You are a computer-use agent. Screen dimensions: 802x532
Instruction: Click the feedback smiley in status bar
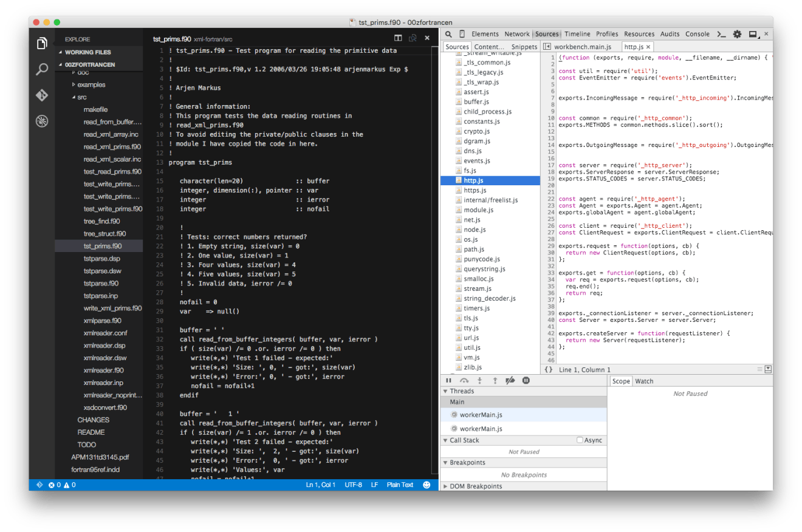click(427, 485)
